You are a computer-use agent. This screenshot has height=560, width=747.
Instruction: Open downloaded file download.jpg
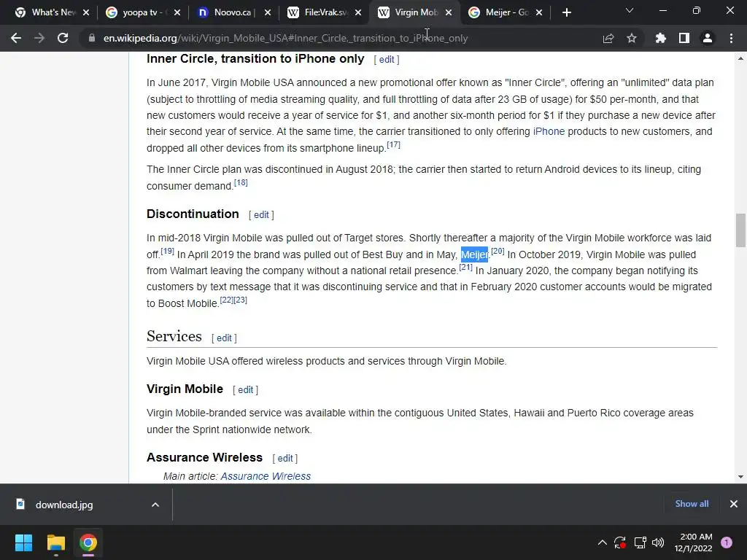[x=64, y=505]
